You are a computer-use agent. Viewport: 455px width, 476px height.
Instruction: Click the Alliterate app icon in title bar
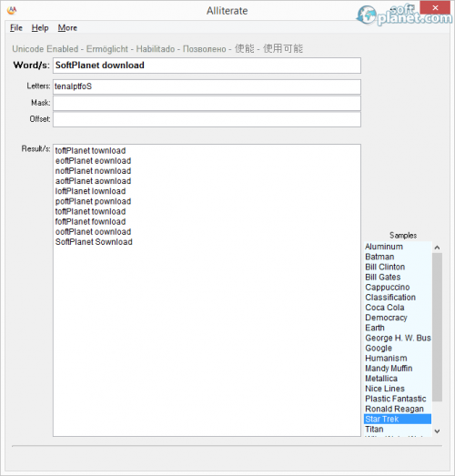pyautogui.click(x=12, y=10)
